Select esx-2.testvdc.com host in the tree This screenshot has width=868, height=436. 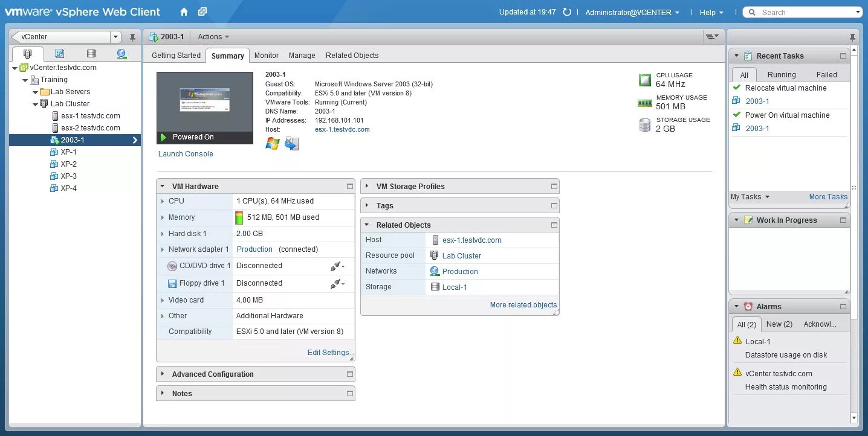(x=90, y=128)
